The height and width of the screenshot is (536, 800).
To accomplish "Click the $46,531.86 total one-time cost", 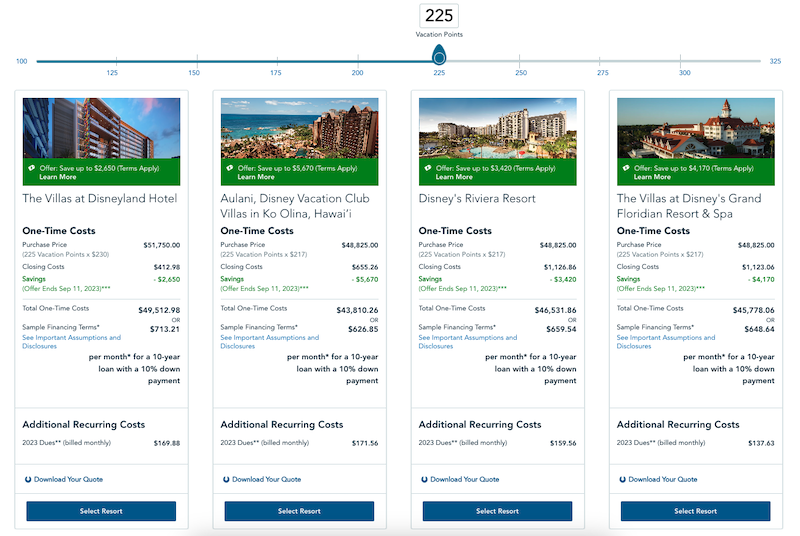I will tap(556, 310).
